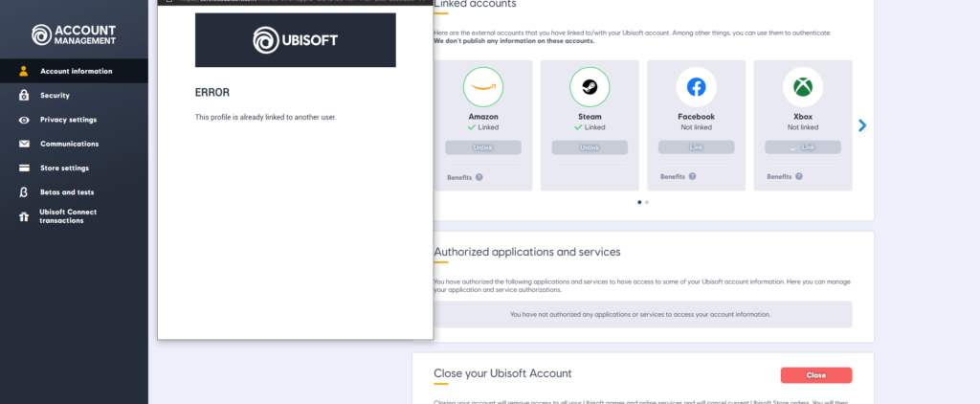This screenshot has width=980, height=404.
Task: Click the Communications envelope icon
Action: (24, 144)
